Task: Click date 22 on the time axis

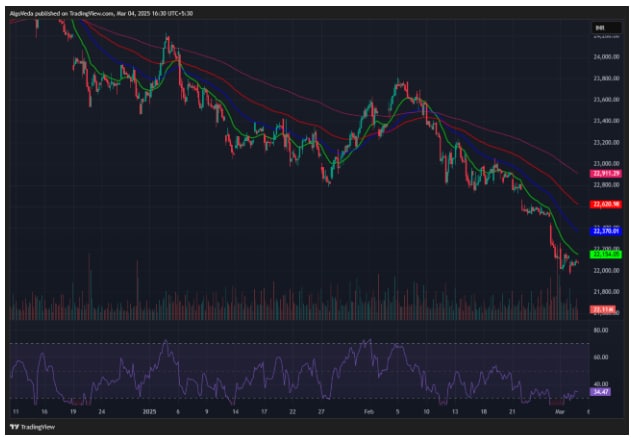Action: point(292,412)
